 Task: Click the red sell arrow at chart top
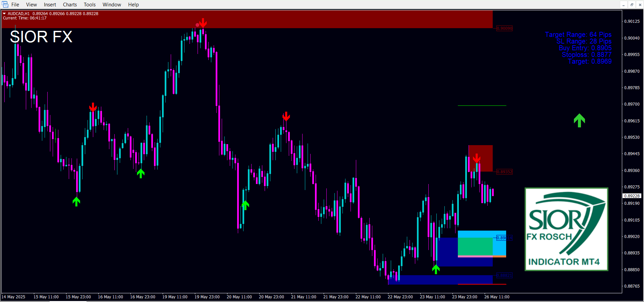(x=203, y=23)
